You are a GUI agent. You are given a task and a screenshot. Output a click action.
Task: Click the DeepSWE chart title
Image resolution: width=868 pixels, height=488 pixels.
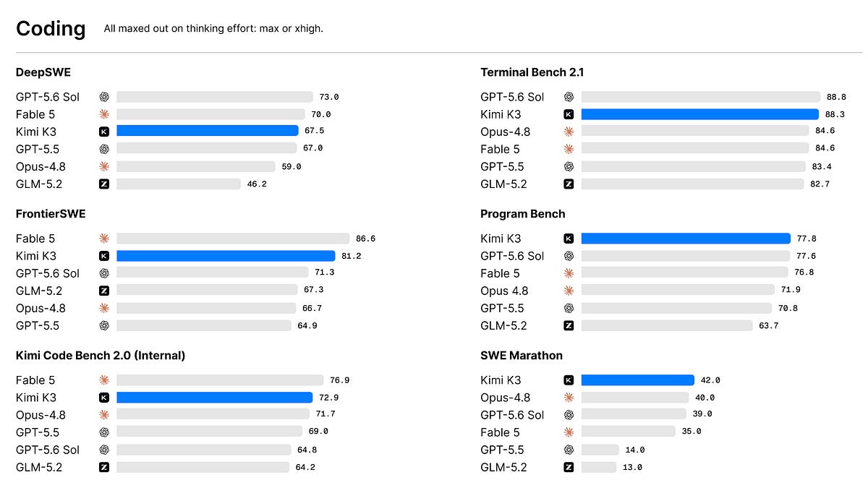click(x=43, y=72)
